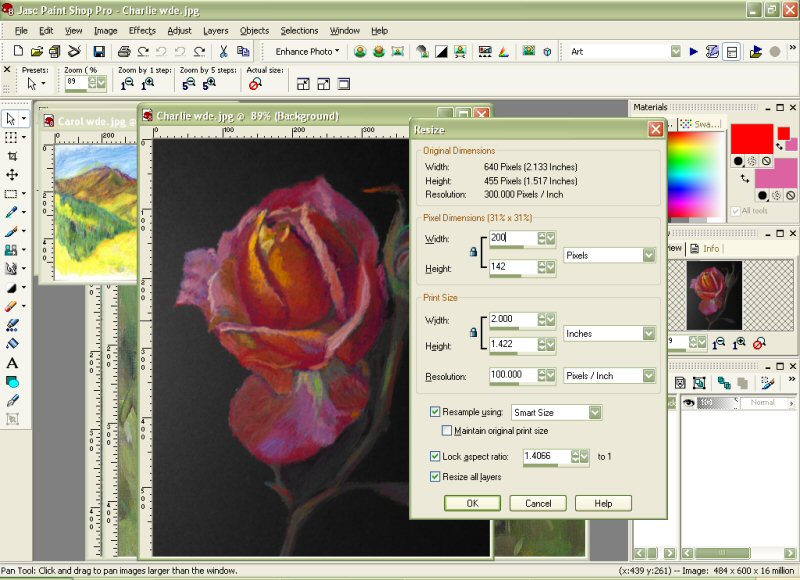Toggle pixel dimensions lock icon
Image resolution: width=800 pixels, height=580 pixels.
point(473,252)
